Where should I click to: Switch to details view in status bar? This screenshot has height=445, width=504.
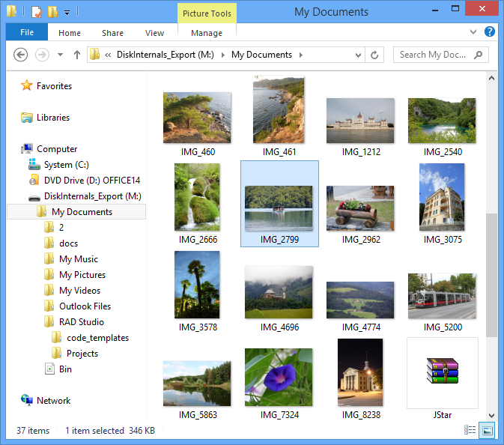click(x=470, y=431)
